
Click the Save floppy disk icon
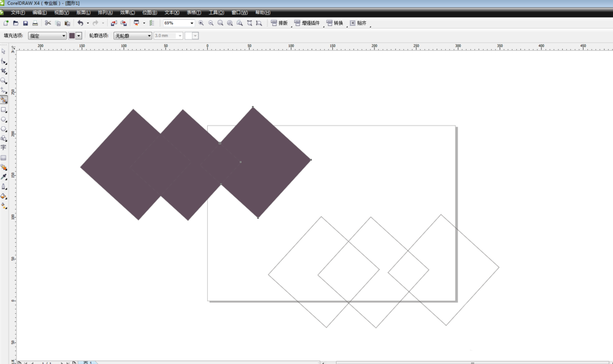tap(25, 23)
